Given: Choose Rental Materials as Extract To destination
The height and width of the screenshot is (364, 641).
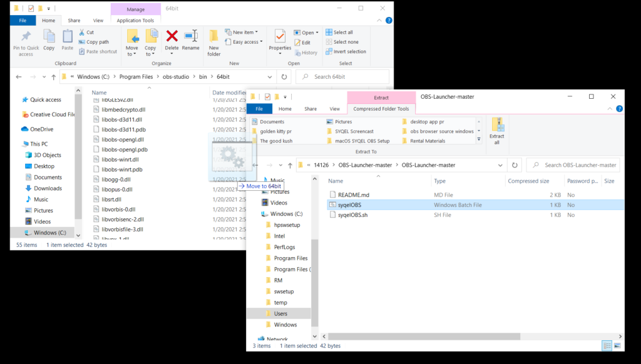Looking at the screenshot, I should [424, 141].
